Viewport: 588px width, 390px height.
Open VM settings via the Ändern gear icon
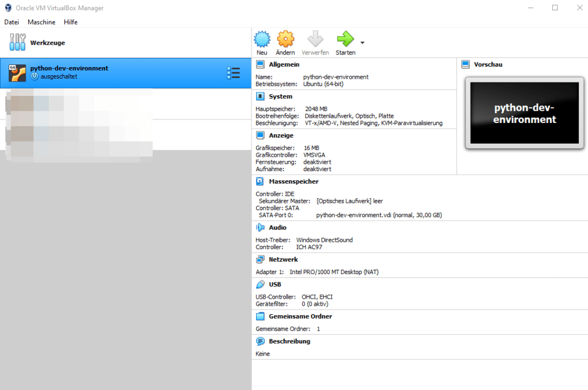click(286, 39)
